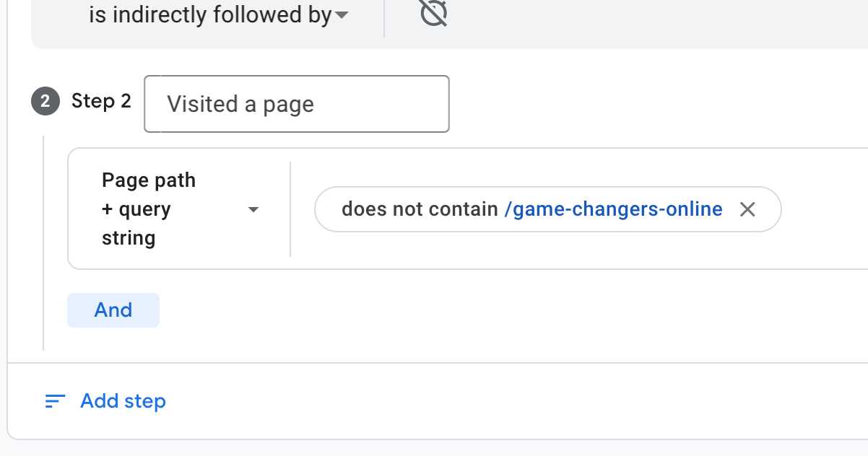Screen dimensions: 868x456
Task: Click the arrow beside 'is indirectly followed by'
Action: point(342,15)
